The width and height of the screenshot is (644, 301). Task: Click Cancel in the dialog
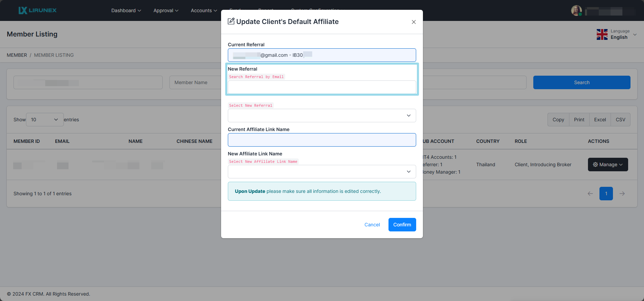tap(372, 225)
